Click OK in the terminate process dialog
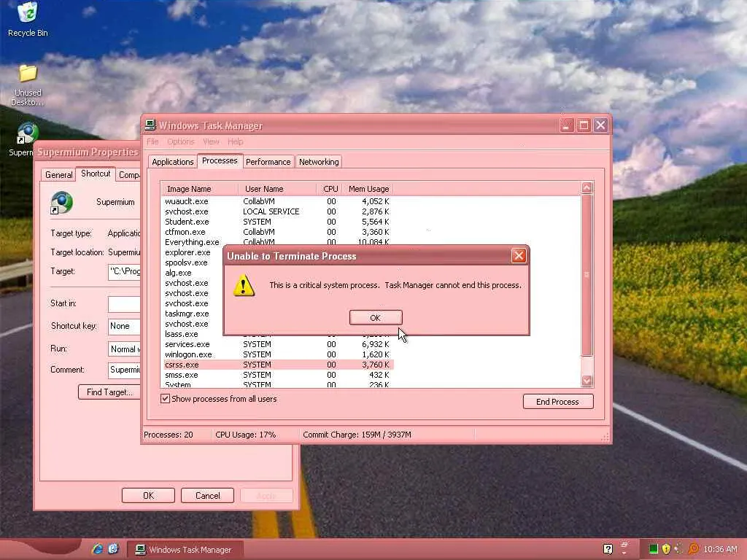The width and height of the screenshot is (747, 560). click(376, 318)
